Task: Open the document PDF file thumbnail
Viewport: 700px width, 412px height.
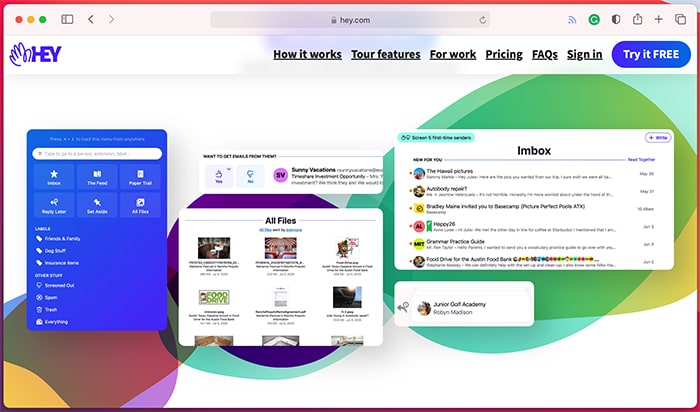Action: point(280,297)
